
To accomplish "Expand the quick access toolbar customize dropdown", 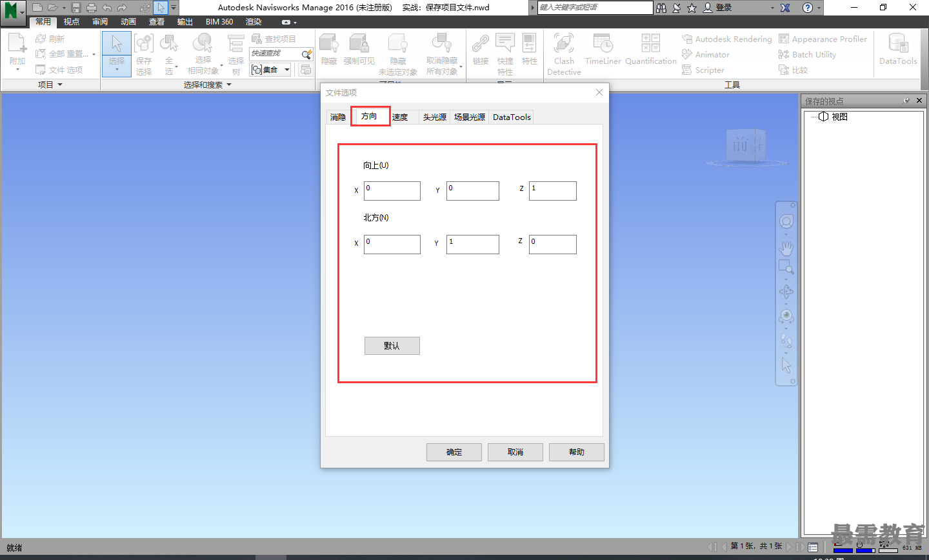I will point(174,8).
